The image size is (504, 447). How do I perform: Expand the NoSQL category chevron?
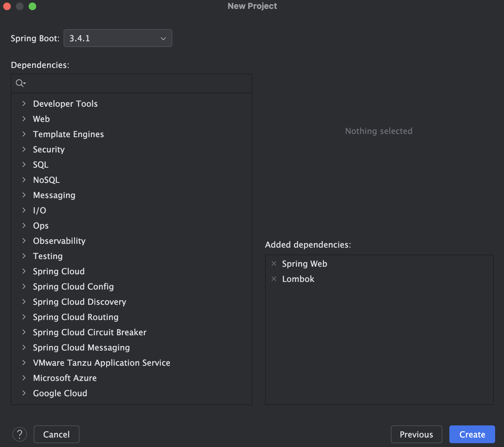[24, 180]
